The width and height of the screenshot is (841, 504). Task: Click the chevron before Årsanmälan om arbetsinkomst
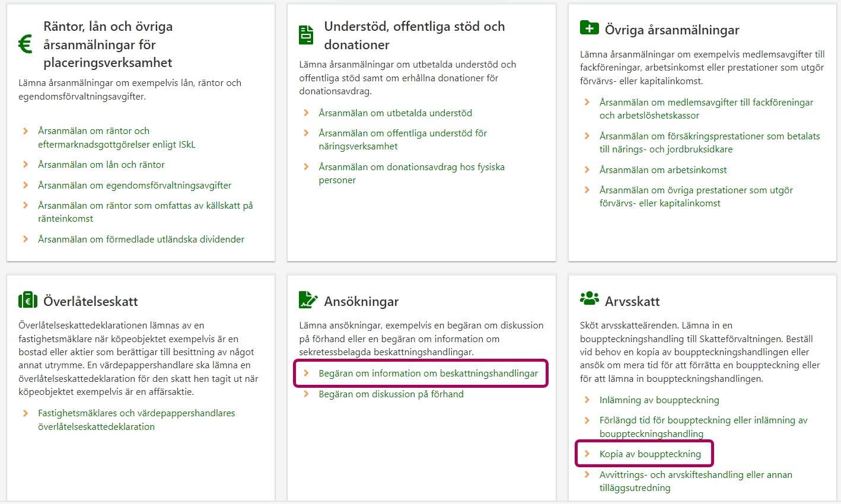coord(587,170)
